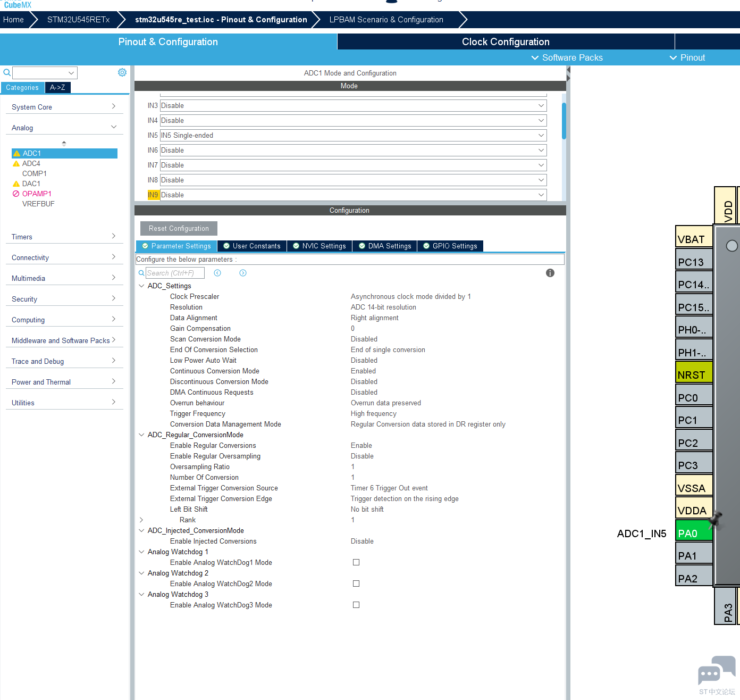Click the next search result arrow icon
This screenshot has height=700, width=740.
tap(243, 273)
